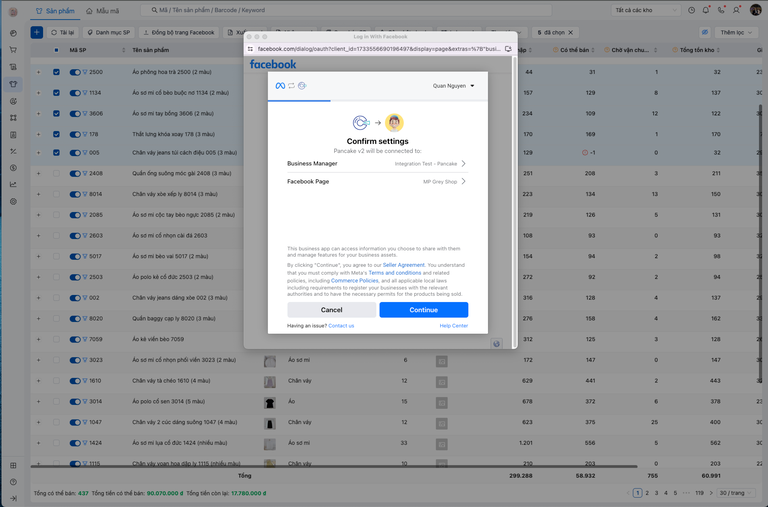768x507 pixels.
Task: Click the Pancake app icon in the dialog header
Action: pos(302,86)
